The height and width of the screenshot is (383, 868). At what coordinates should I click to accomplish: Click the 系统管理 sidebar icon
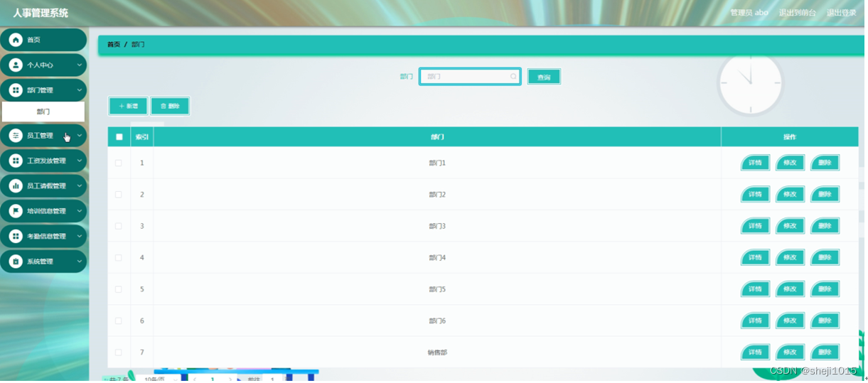16,261
